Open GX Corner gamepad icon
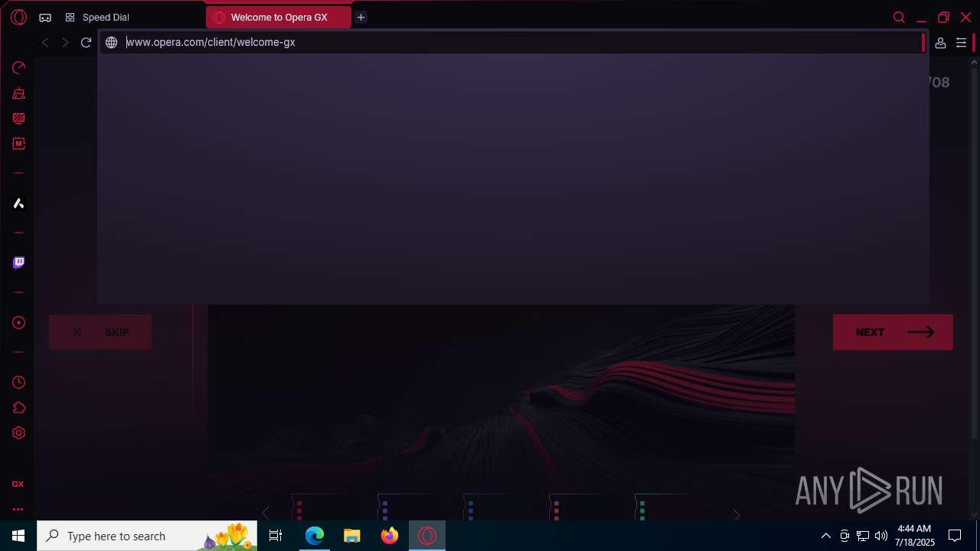980x551 pixels. (45, 18)
